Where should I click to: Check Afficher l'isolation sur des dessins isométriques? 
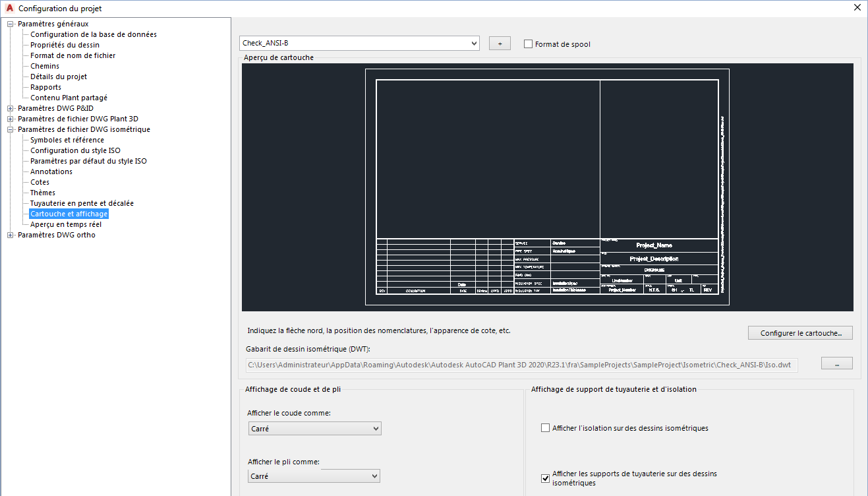(545, 428)
